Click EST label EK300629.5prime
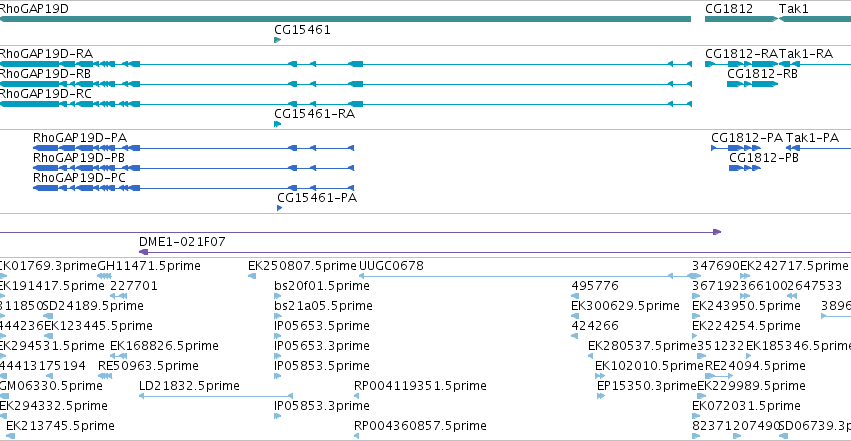 [x=625, y=305]
